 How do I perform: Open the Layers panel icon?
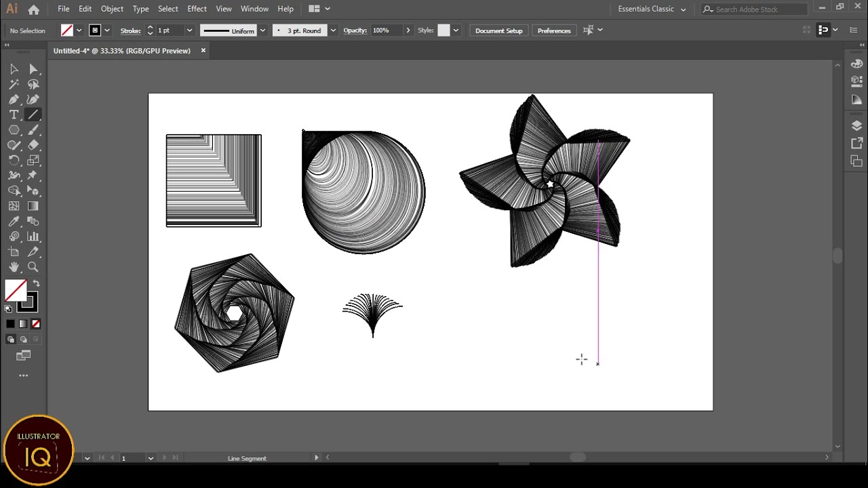[x=856, y=126]
